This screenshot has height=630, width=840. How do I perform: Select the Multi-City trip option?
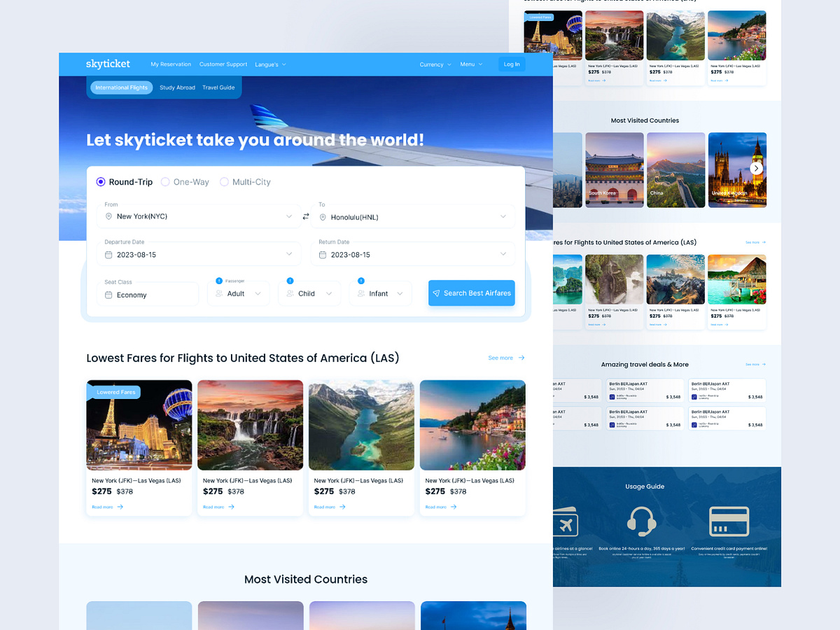(x=224, y=181)
